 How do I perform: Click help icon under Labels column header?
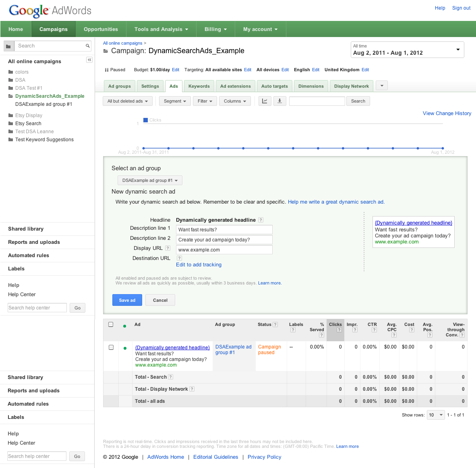[x=293, y=330]
